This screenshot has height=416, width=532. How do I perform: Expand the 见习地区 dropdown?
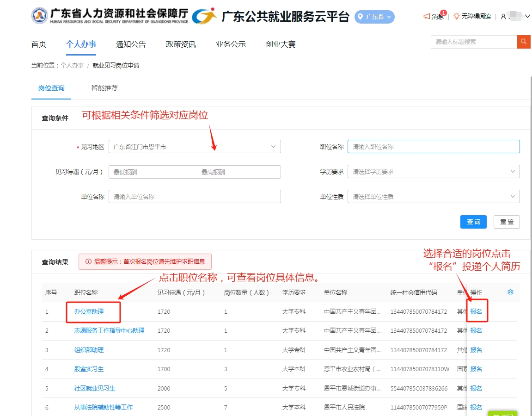coord(273,147)
